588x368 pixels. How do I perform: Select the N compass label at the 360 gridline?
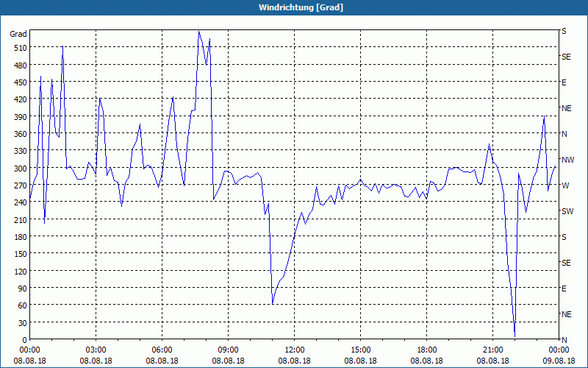(564, 134)
